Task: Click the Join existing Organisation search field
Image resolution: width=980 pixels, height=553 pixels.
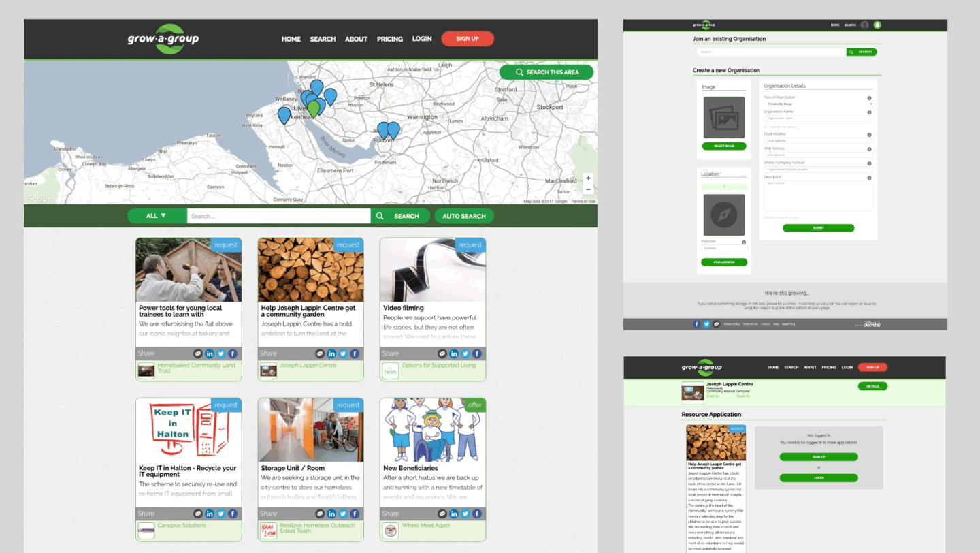Action: pyautogui.click(x=771, y=52)
